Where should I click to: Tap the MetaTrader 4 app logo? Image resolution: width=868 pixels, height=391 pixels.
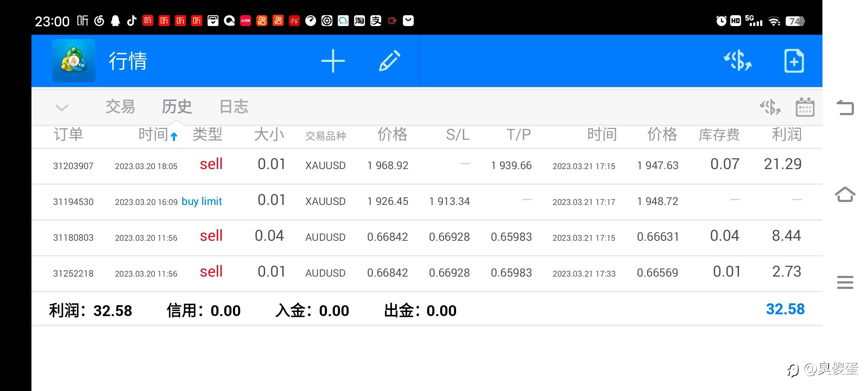74,61
